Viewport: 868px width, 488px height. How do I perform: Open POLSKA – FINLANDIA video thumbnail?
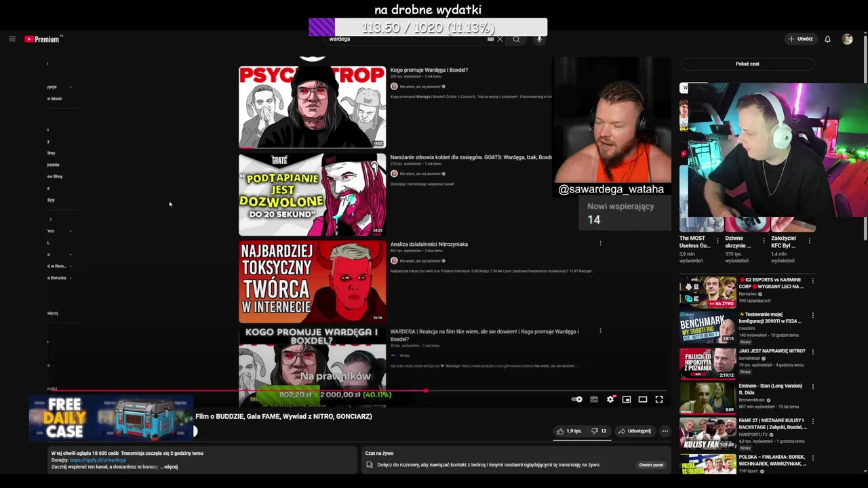707,464
